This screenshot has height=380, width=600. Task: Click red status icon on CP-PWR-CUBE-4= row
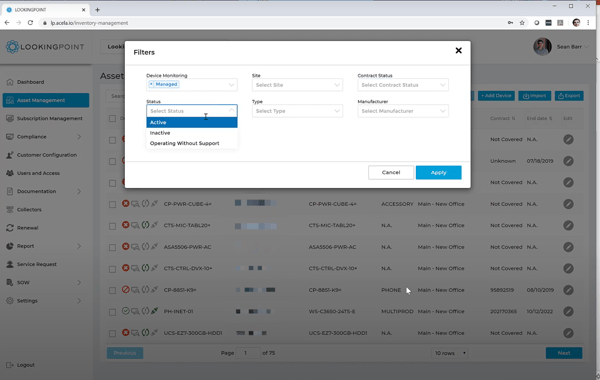point(126,204)
